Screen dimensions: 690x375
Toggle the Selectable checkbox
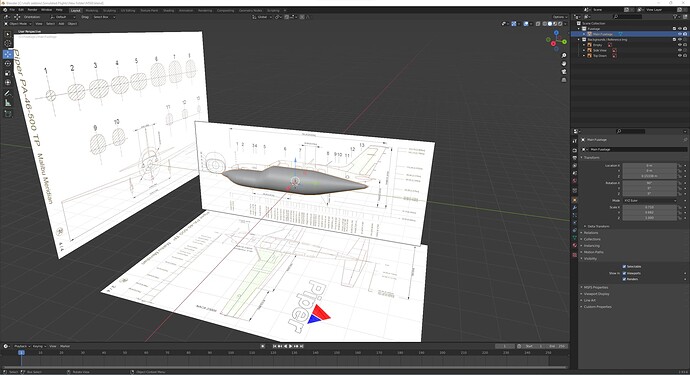coord(624,267)
